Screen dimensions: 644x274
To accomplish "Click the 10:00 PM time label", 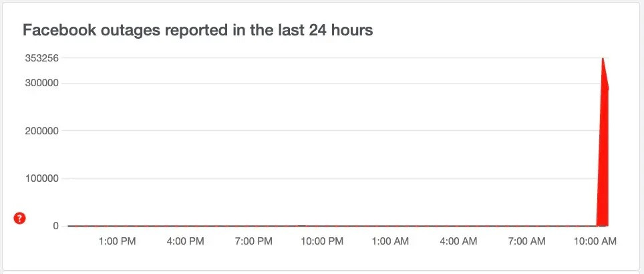I will (x=322, y=241).
